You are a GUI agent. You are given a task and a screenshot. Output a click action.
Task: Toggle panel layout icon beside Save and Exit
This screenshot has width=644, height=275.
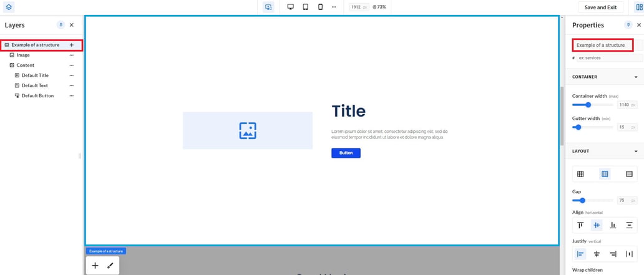639,7
